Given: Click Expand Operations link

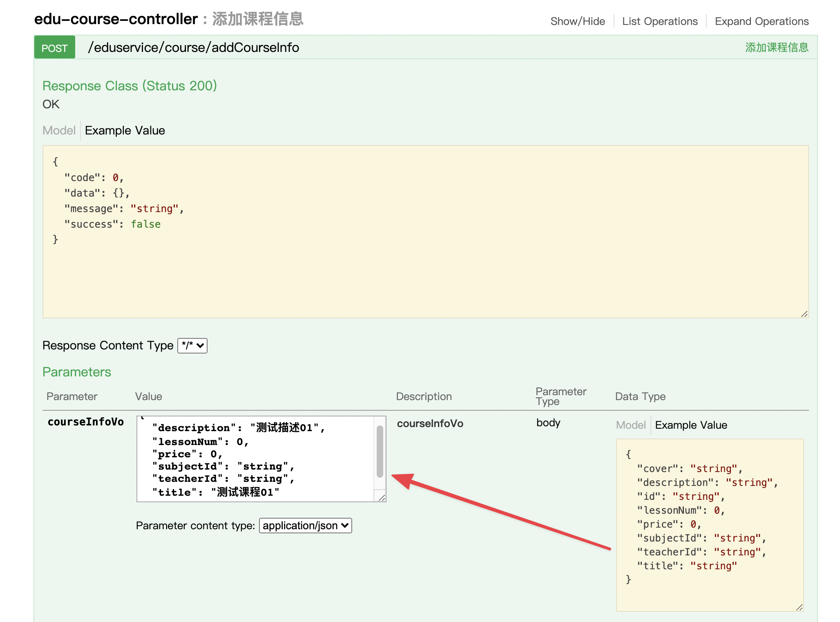Looking at the screenshot, I should (762, 21).
